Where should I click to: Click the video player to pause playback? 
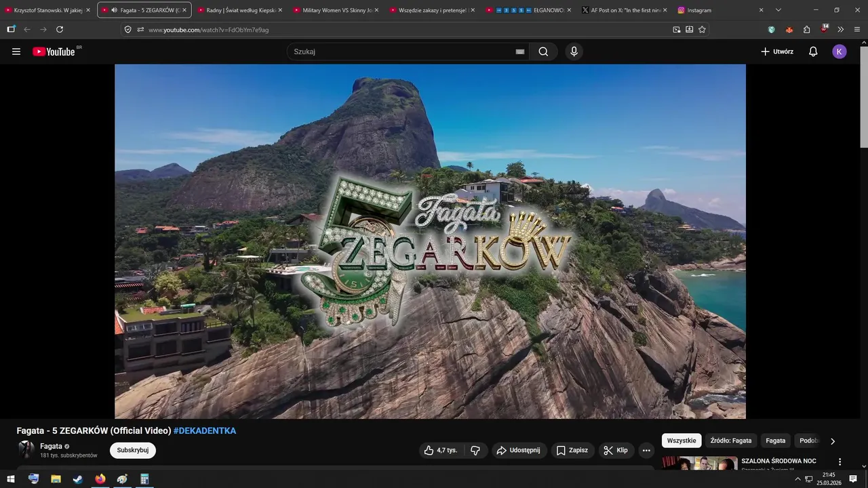(x=430, y=241)
